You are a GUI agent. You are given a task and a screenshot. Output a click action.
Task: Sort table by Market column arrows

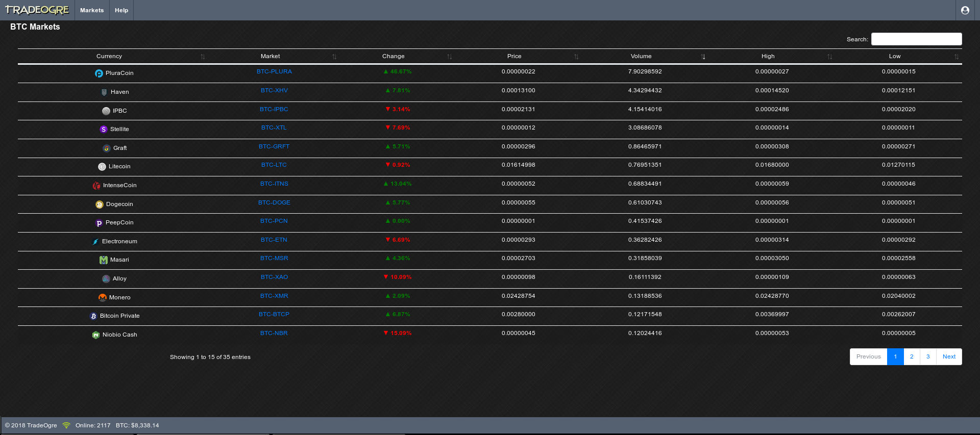tap(334, 57)
